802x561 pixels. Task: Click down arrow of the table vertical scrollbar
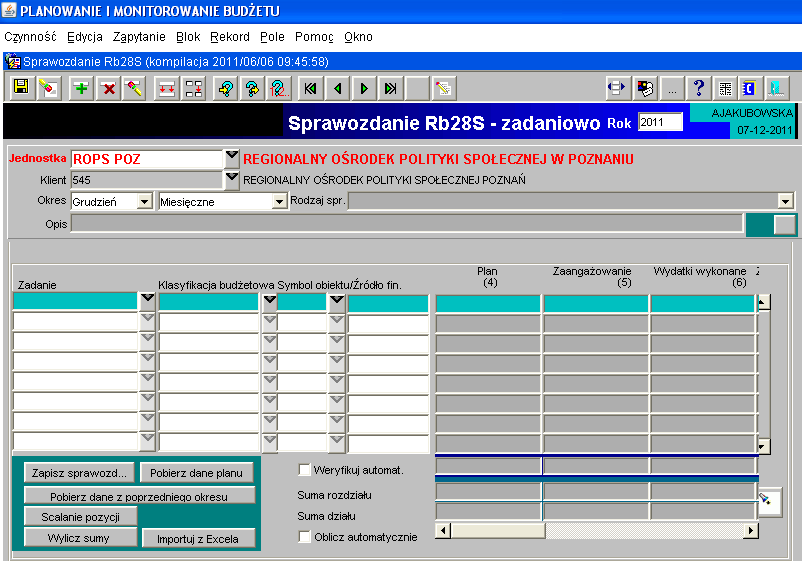[x=762, y=446]
